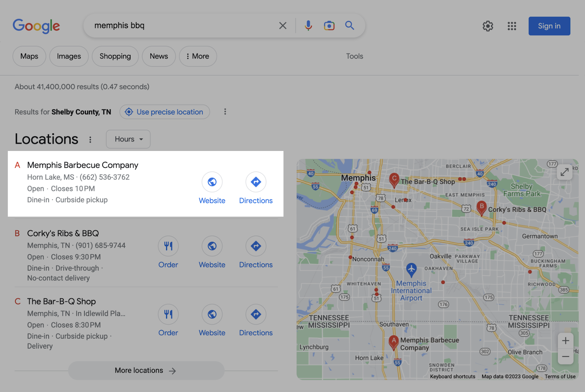Open Website icon for The Bar-B-Q Shop
The height and width of the screenshot is (392, 585).
pos(212,315)
